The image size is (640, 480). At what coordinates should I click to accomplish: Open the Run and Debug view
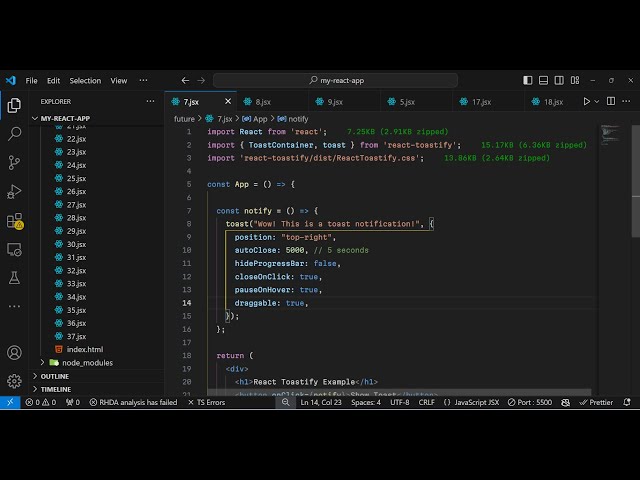coord(14,191)
